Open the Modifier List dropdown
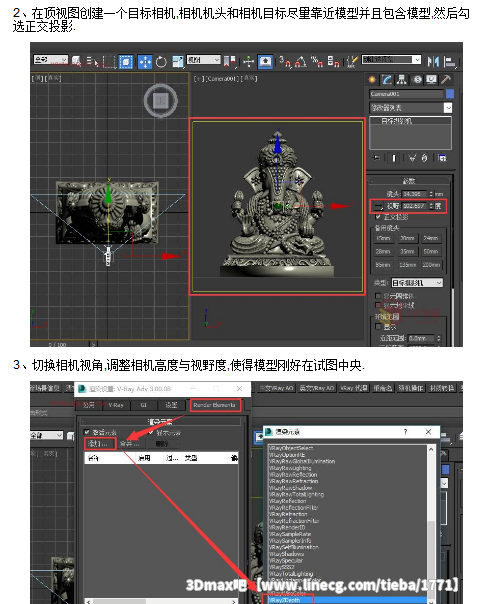 click(x=411, y=108)
